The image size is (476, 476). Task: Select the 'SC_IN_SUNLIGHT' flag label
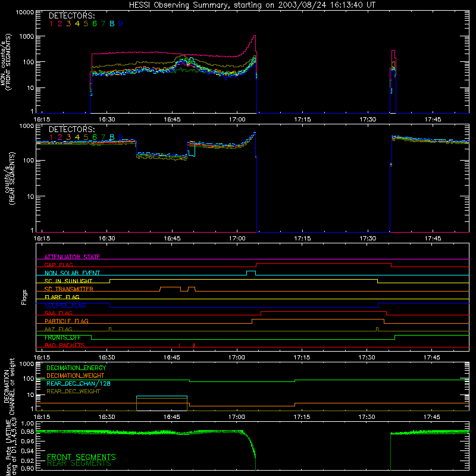pyautogui.click(x=68, y=281)
